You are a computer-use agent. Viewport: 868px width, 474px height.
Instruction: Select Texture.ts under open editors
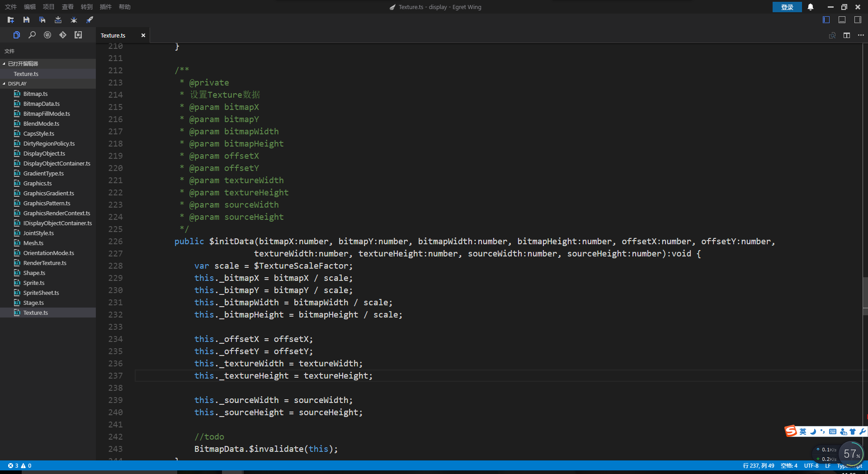click(x=48, y=74)
